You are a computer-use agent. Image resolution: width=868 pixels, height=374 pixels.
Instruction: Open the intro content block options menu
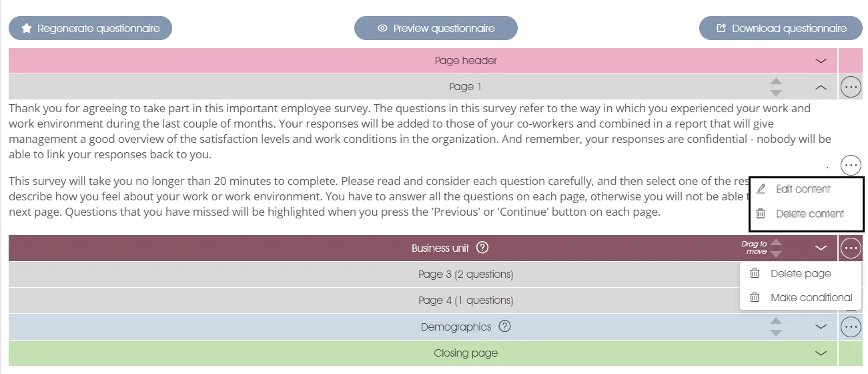click(851, 164)
